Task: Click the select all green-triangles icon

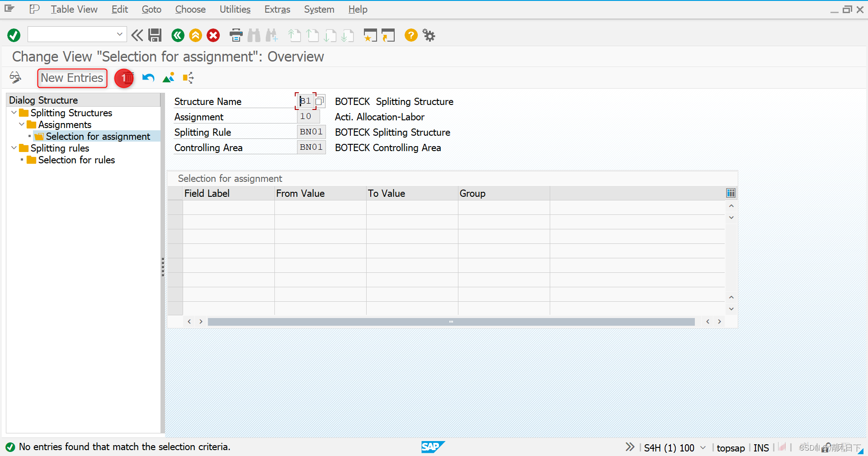Action: [x=168, y=78]
